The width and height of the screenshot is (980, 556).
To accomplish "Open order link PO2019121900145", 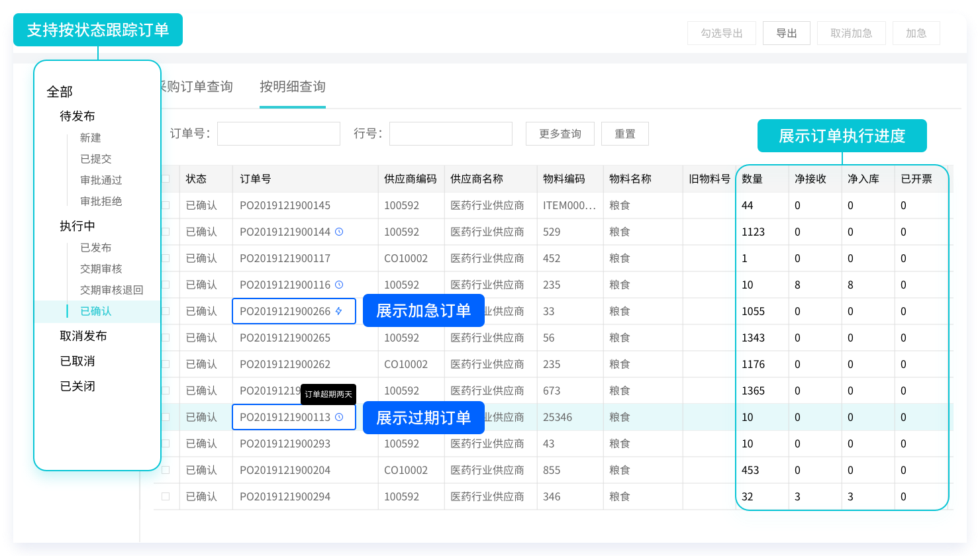I will [285, 205].
